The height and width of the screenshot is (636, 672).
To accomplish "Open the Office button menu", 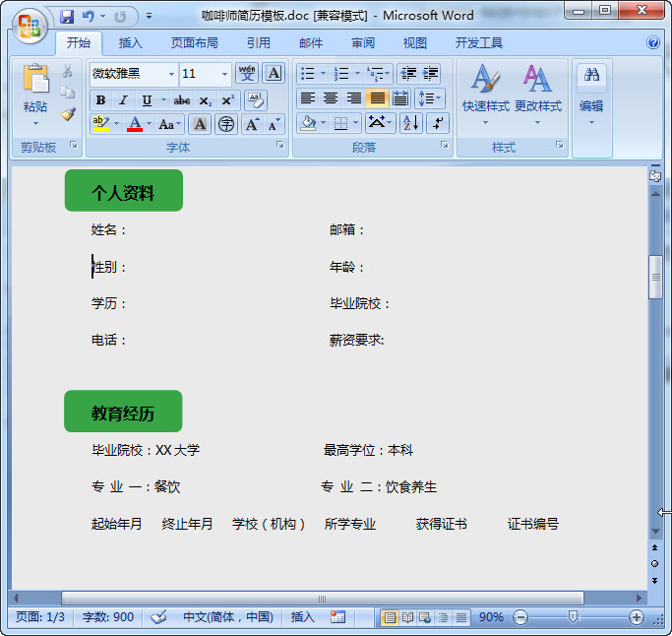I will 30,25.
